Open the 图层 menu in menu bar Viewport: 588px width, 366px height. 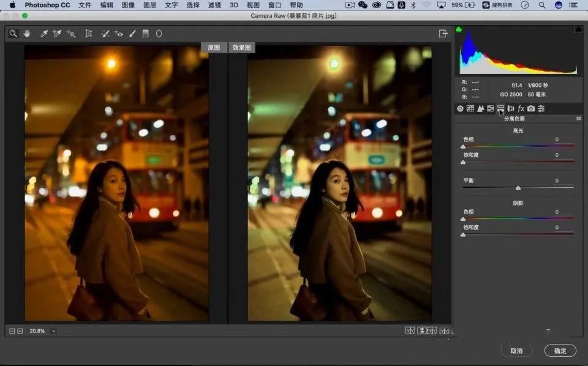(x=149, y=5)
